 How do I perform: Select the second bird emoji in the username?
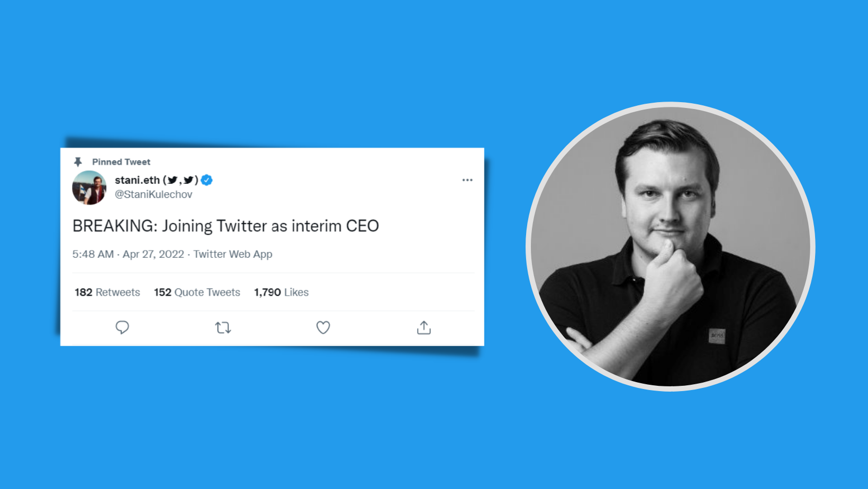tap(189, 180)
